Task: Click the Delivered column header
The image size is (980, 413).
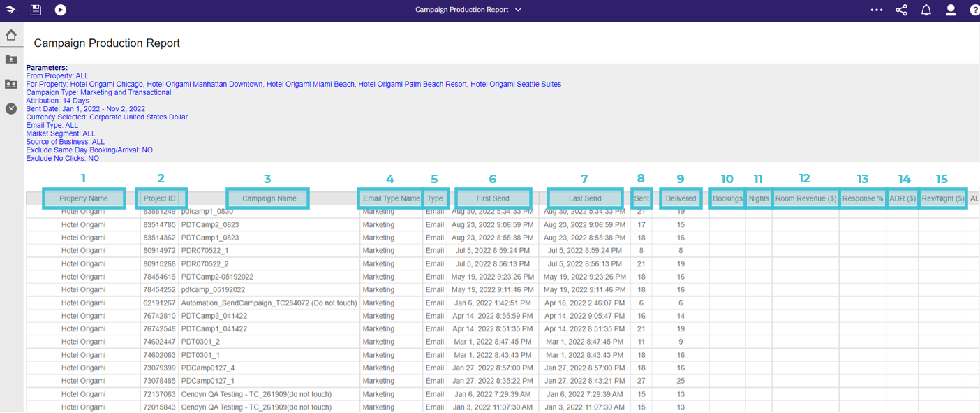Action: coord(681,198)
